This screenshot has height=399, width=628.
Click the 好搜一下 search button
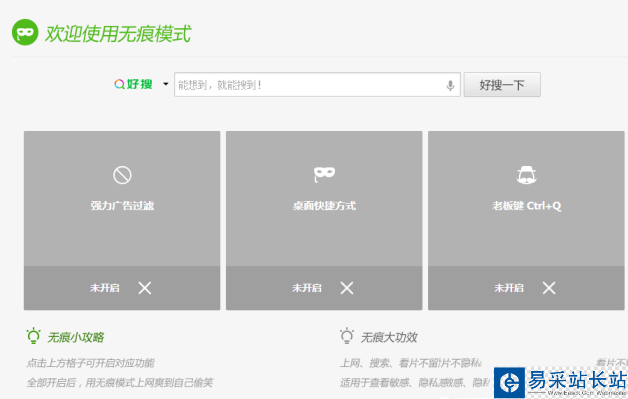tap(502, 85)
